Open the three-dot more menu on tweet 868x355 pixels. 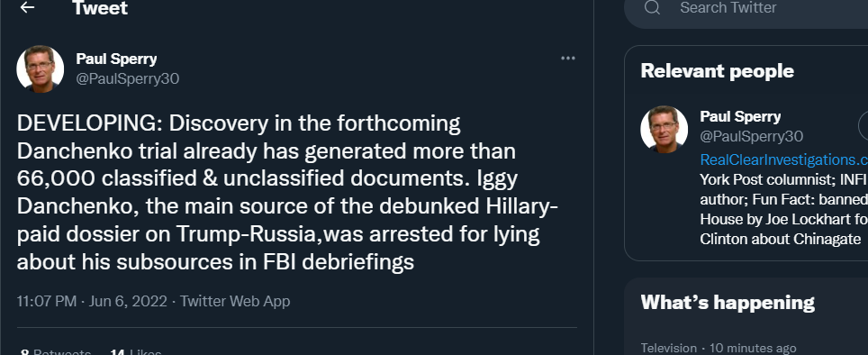tap(568, 59)
